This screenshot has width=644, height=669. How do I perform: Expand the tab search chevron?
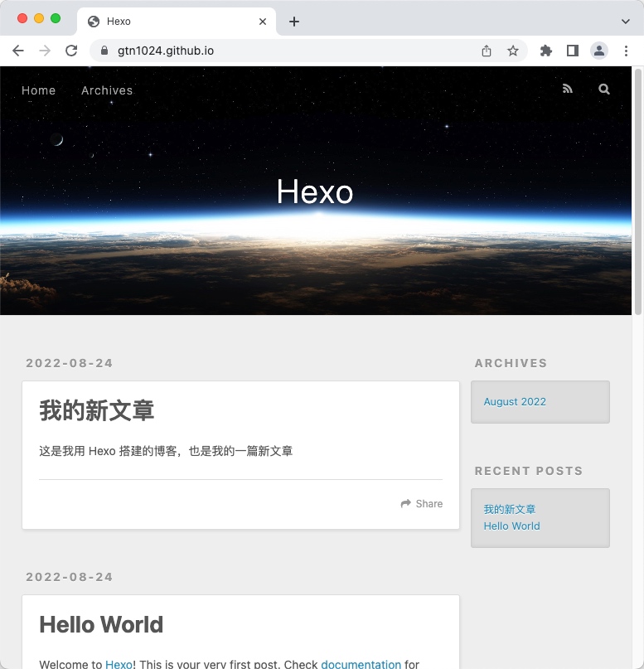(626, 22)
